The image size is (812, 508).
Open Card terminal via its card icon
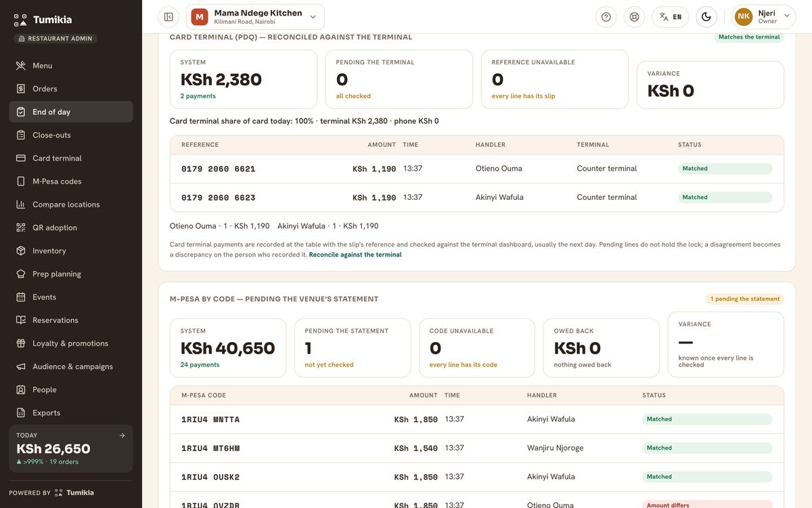(x=20, y=158)
